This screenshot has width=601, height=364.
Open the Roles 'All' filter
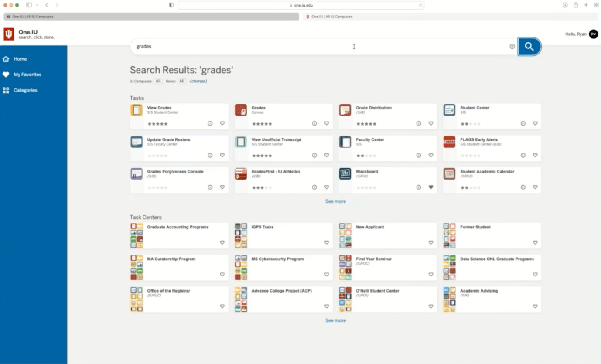coord(182,81)
